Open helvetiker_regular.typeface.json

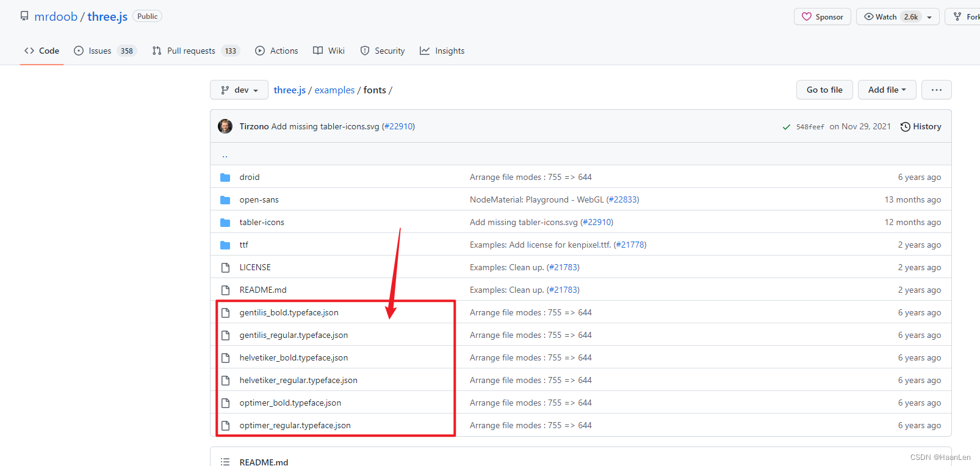[298, 380]
